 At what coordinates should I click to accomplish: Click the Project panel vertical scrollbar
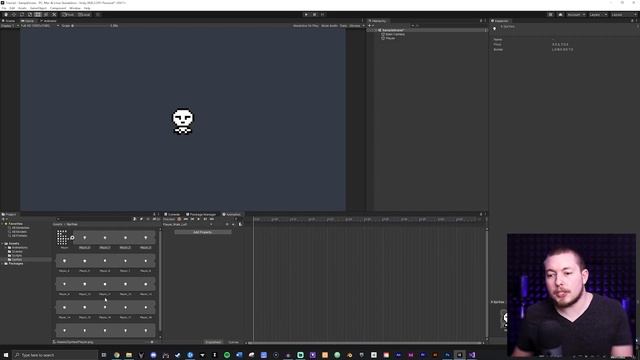(x=160, y=280)
